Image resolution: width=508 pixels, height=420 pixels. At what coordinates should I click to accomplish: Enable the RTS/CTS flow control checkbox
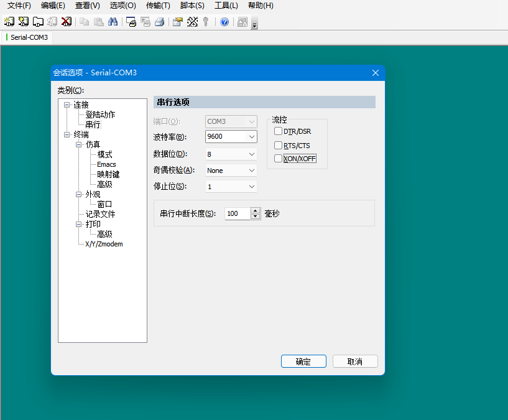coord(278,145)
